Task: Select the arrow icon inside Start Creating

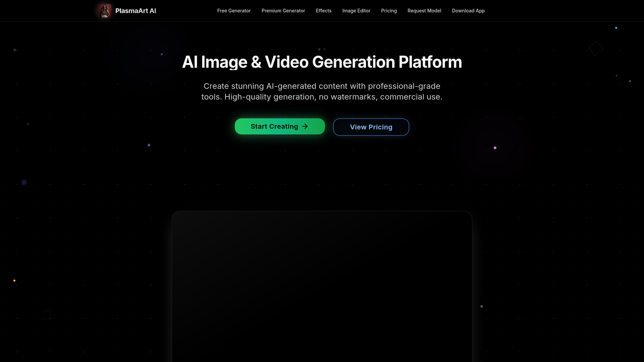Action: pyautogui.click(x=305, y=126)
